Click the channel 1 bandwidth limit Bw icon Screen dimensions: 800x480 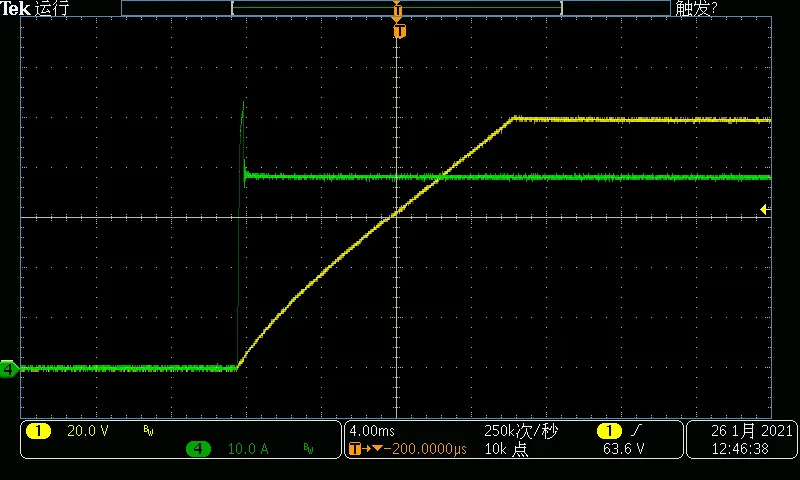point(148,431)
